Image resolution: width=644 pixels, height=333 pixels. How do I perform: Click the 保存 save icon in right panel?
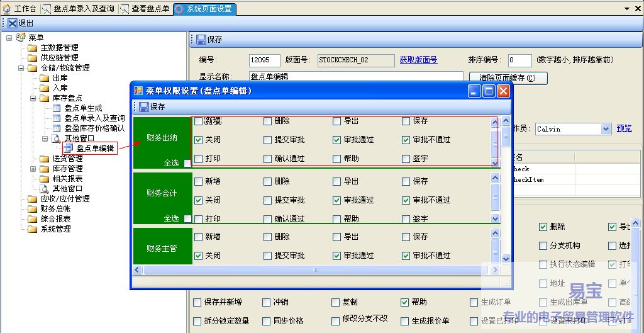(201, 40)
